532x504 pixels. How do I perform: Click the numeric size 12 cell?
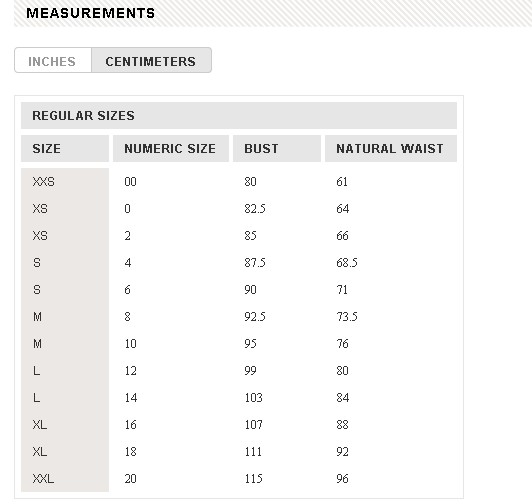130,371
